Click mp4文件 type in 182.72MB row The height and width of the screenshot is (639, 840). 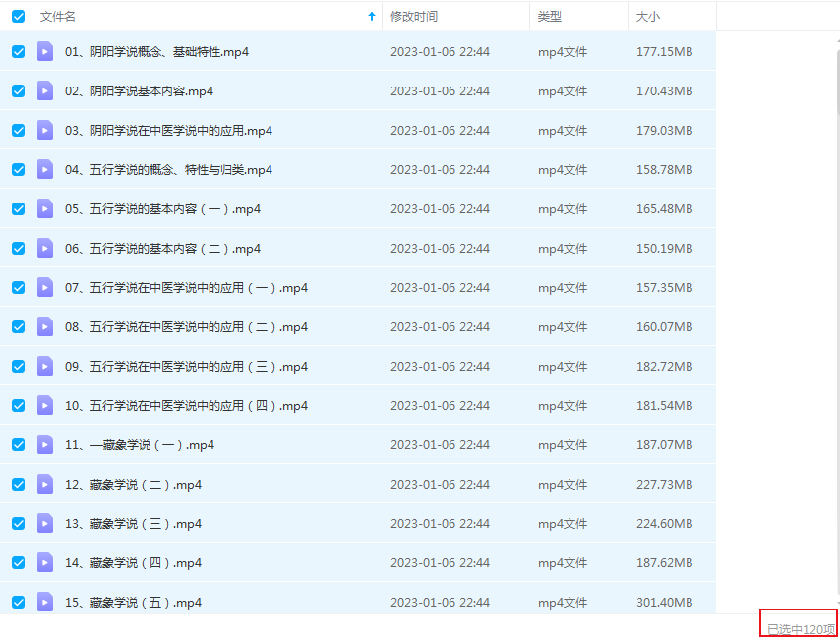563,367
